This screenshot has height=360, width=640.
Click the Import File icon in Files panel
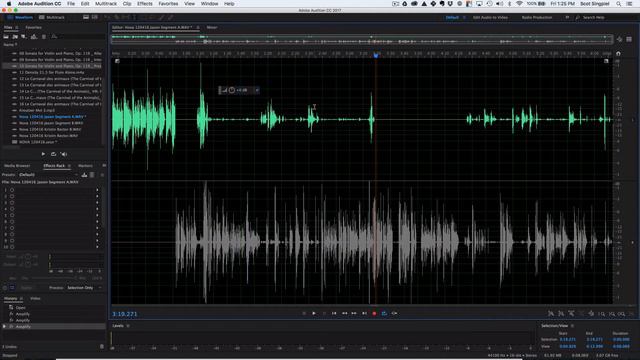15,37
